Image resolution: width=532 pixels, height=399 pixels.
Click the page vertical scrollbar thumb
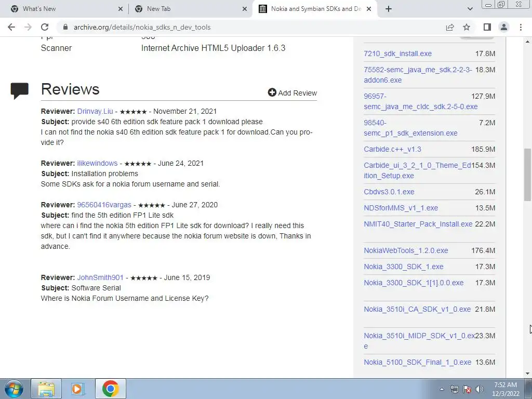click(527, 175)
